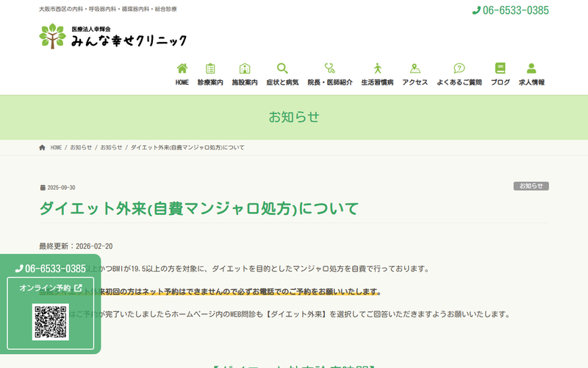Screen dimensions: 588x368
Task: Click the HOME house icon in navigation
Action: click(182, 68)
